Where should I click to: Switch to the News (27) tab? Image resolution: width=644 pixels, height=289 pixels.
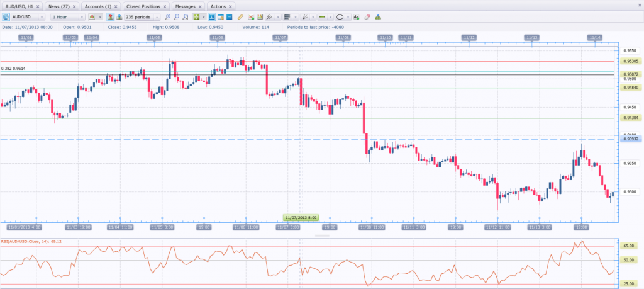58,6
